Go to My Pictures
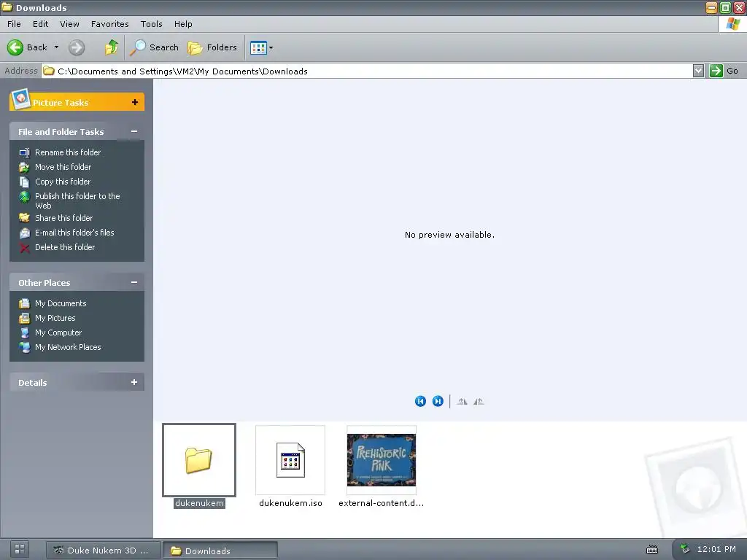Viewport: 747px width, 560px height. coord(55,318)
